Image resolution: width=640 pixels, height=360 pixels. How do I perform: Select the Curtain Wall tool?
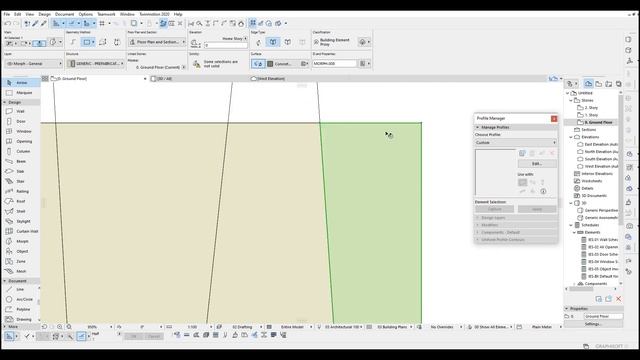tap(21, 231)
